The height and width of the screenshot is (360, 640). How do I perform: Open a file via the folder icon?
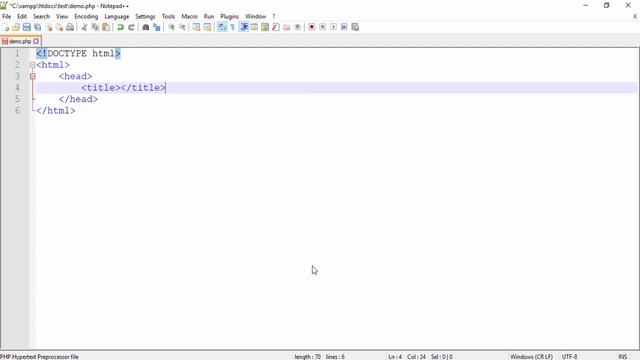pos(16,27)
